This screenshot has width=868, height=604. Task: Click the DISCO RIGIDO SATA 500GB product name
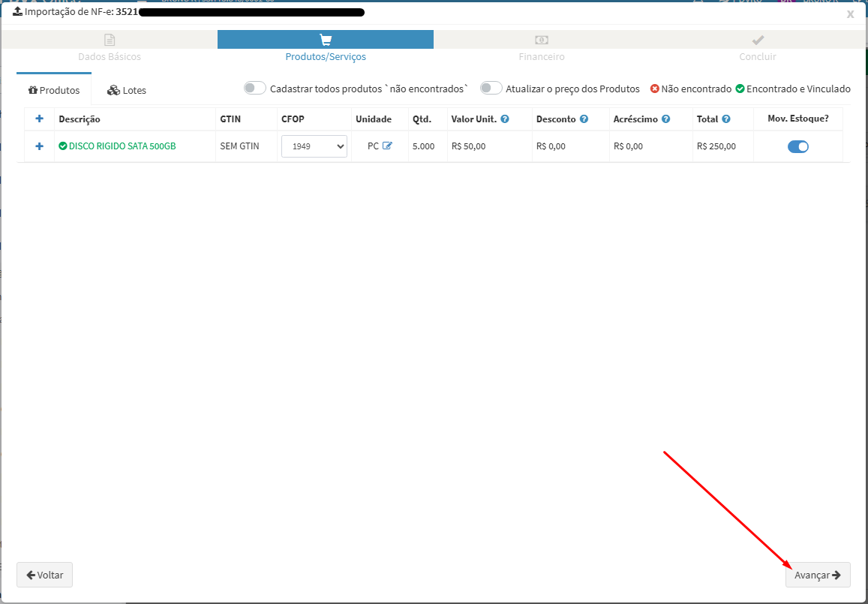pyautogui.click(x=122, y=146)
